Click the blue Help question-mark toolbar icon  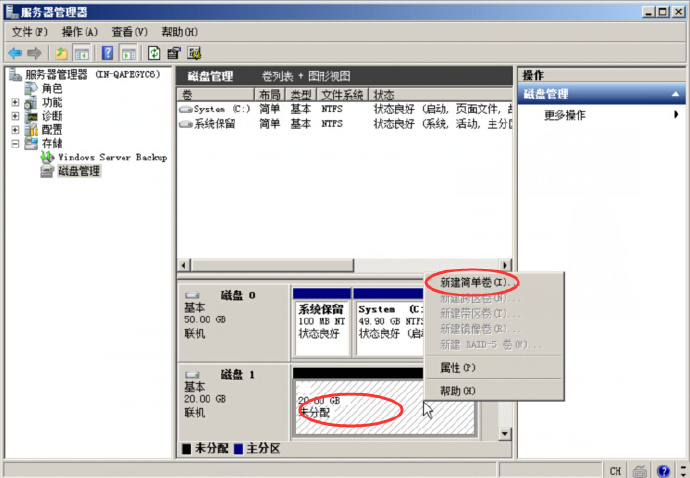click(107, 53)
